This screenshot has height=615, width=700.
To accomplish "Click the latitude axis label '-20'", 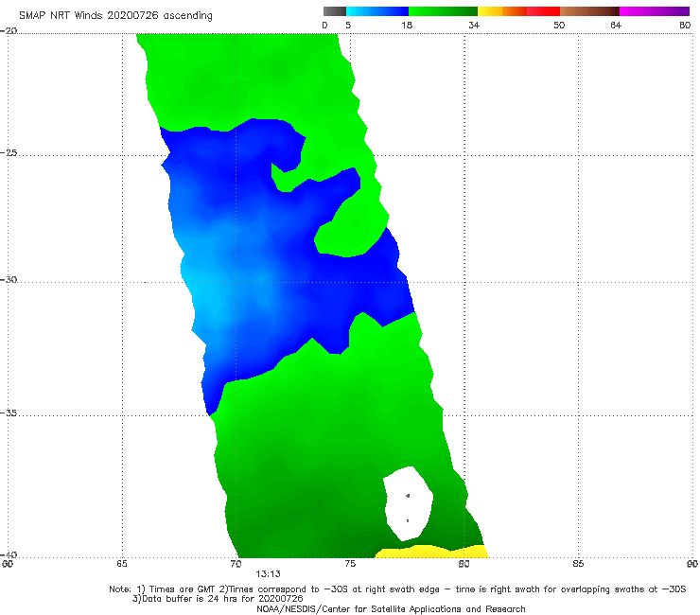I will pyautogui.click(x=9, y=30).
